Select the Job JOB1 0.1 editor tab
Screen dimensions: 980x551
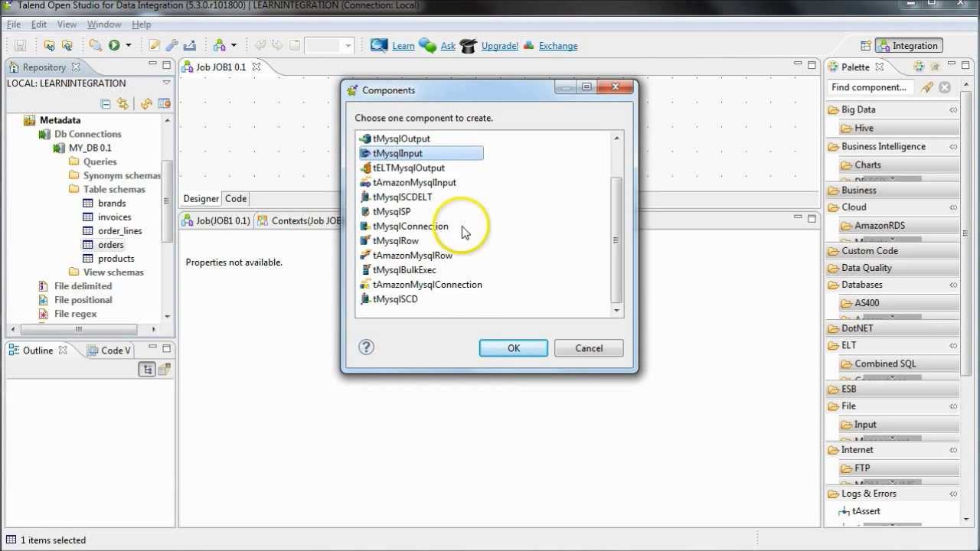tap(221, 67)
